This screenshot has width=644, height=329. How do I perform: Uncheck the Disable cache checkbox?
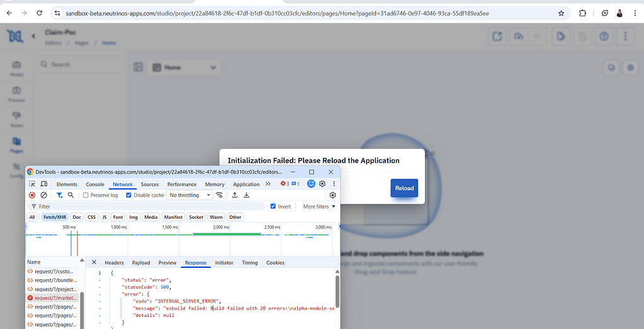pyautogui.click(x=128, y=195)
